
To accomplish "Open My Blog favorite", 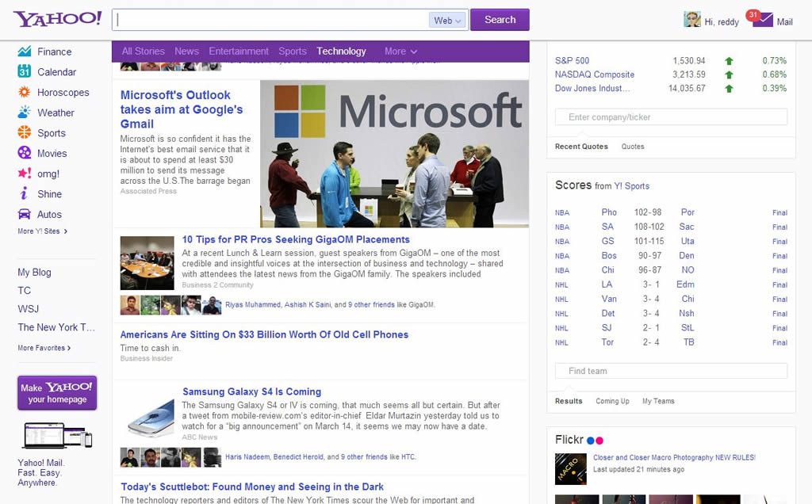I will click(34, 272).
